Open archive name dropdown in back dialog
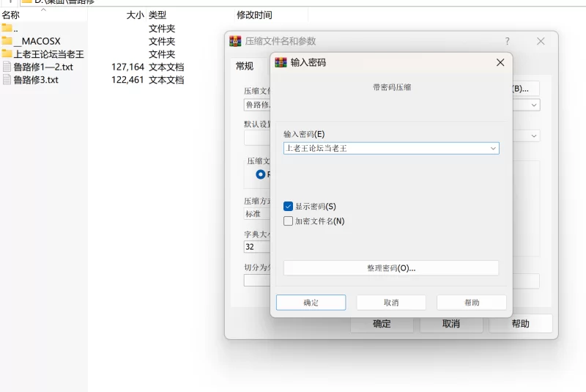 [x=534, y=105]
